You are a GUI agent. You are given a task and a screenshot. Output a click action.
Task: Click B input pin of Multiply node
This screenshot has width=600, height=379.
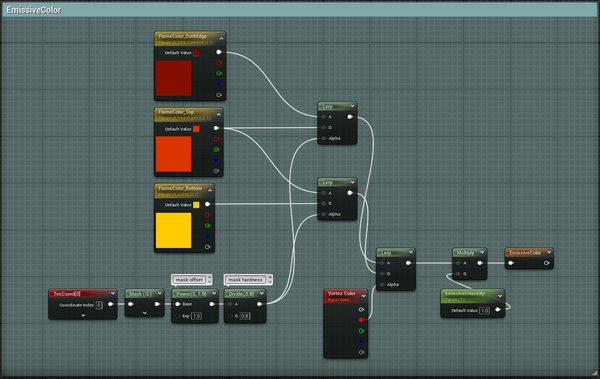point(458,274)
